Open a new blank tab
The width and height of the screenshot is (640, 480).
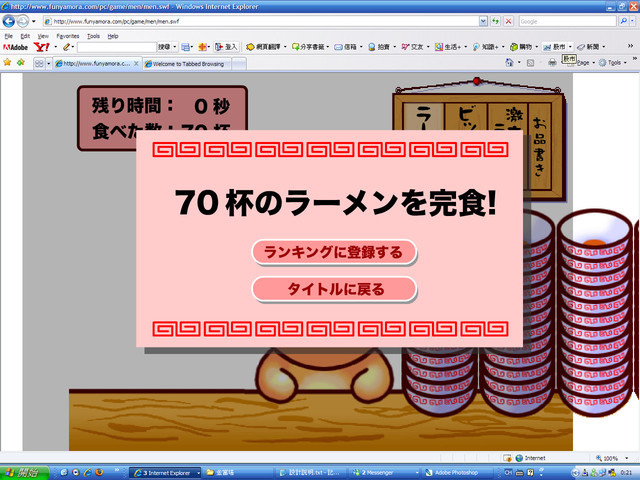coord(239,64)
